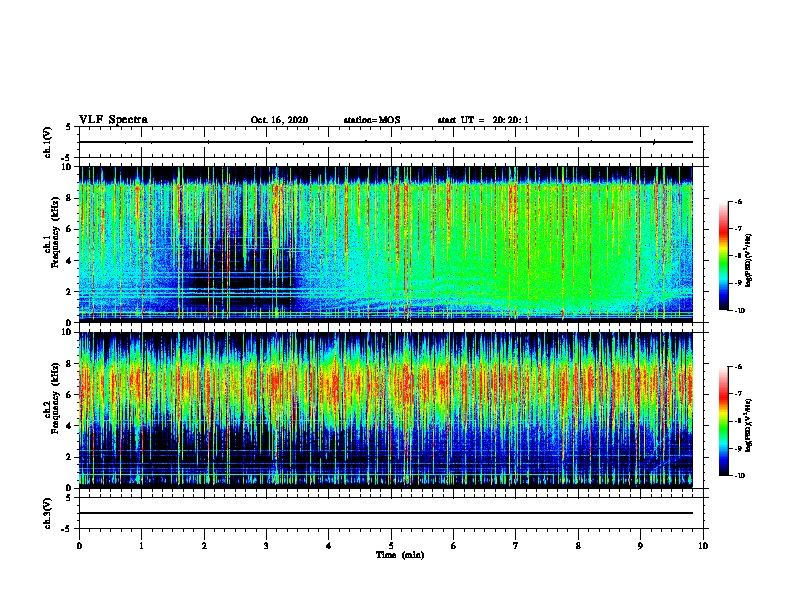The width and height of the screenshot is (792, 612).
Task: Click the time axis tick label "7"
Action: tap(516, 546)
